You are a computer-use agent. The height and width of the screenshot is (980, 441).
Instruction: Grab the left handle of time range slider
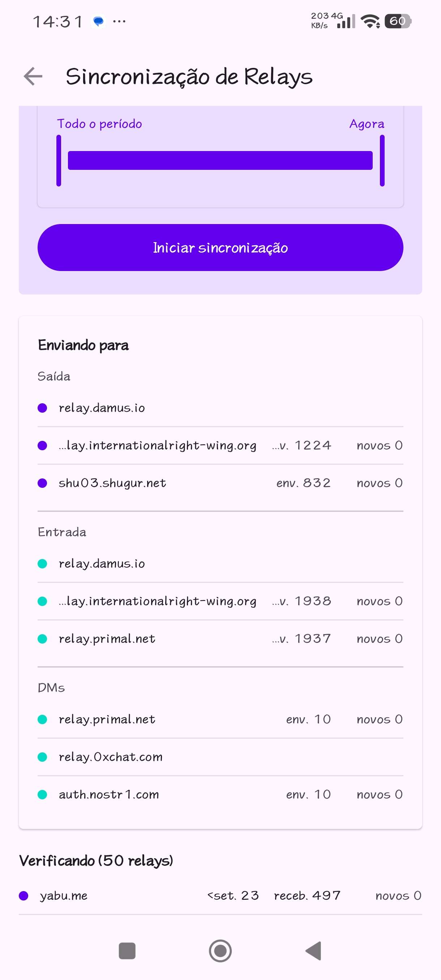(59, 160)
